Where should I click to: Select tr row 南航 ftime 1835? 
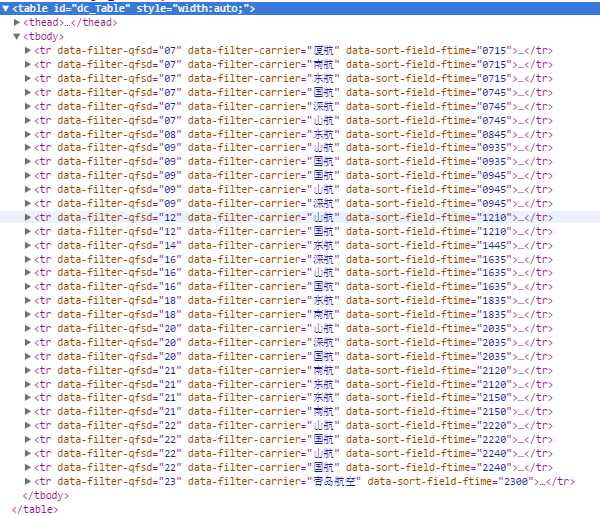293,314
